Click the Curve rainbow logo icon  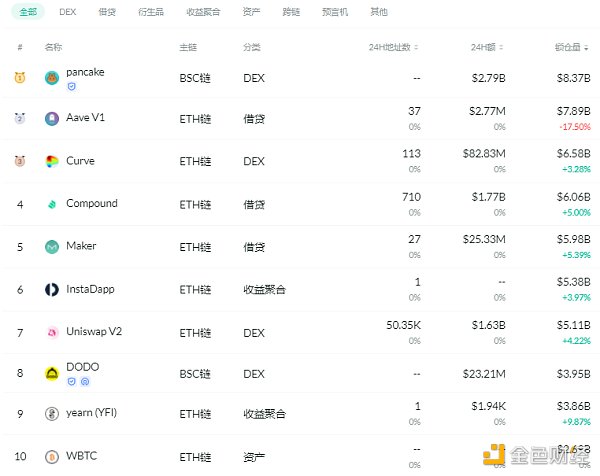pos(52,161)
